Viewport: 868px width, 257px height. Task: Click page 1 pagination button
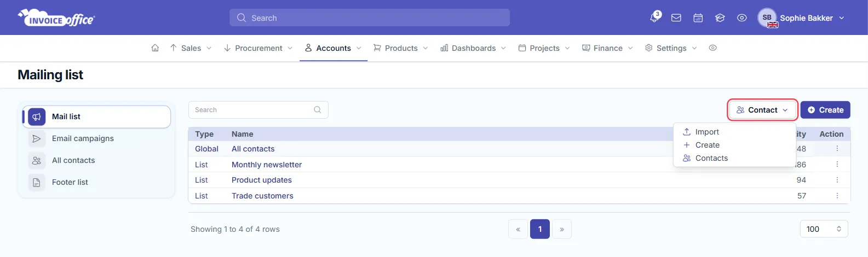pos(540,229)
